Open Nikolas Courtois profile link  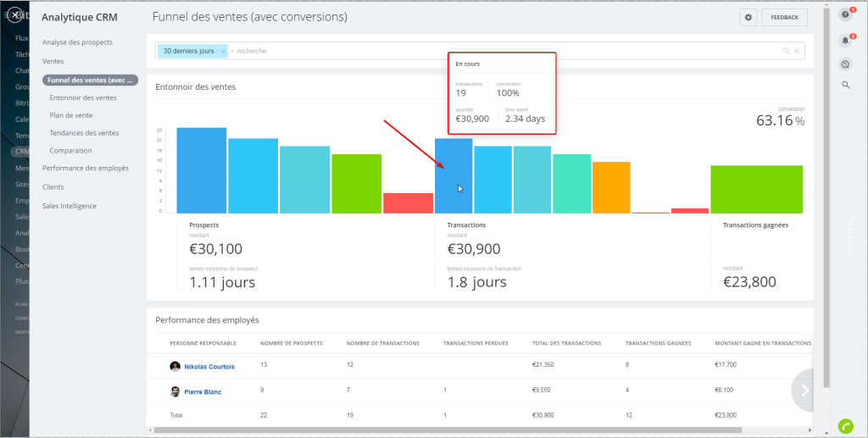tap(209, 367)
